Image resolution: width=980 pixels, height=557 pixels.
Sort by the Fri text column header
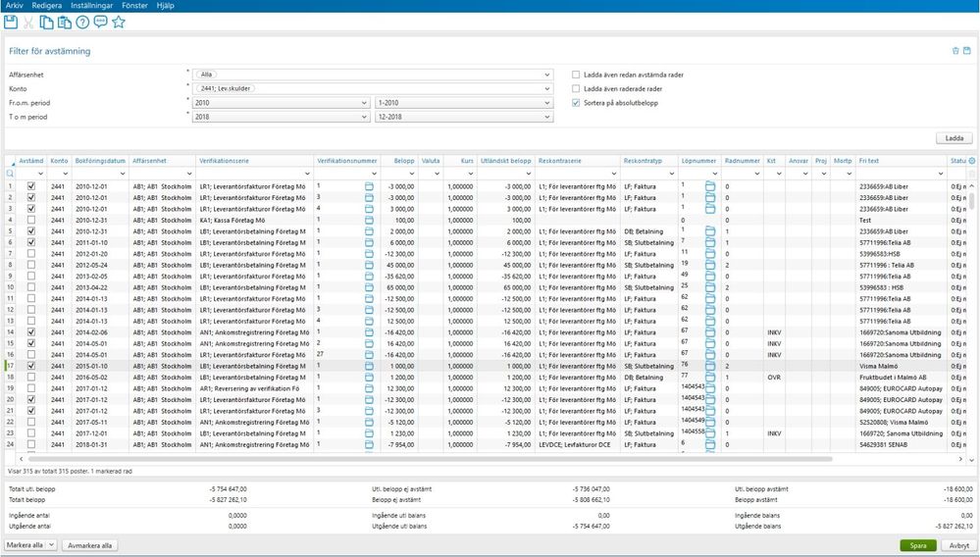(x=869, y=161)
